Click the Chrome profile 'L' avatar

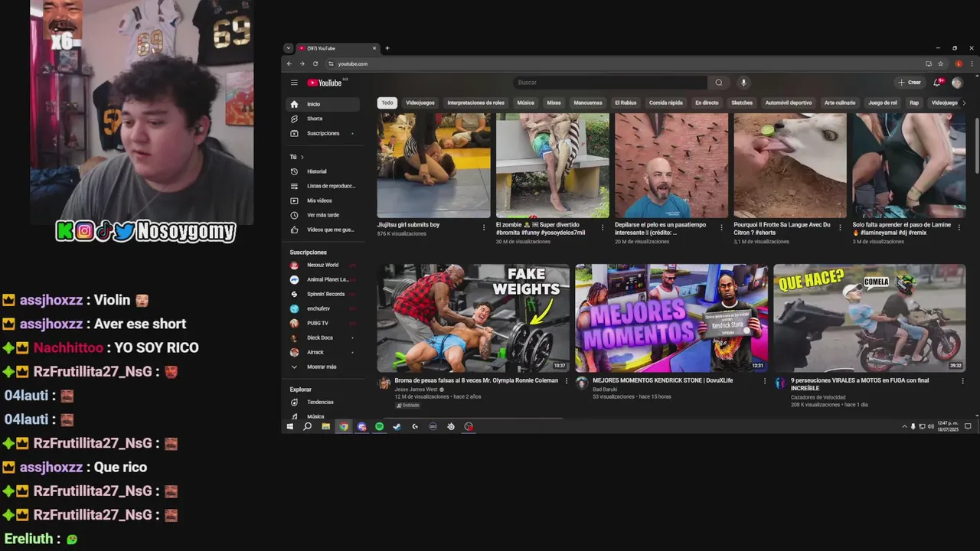(x=959, y=64)
